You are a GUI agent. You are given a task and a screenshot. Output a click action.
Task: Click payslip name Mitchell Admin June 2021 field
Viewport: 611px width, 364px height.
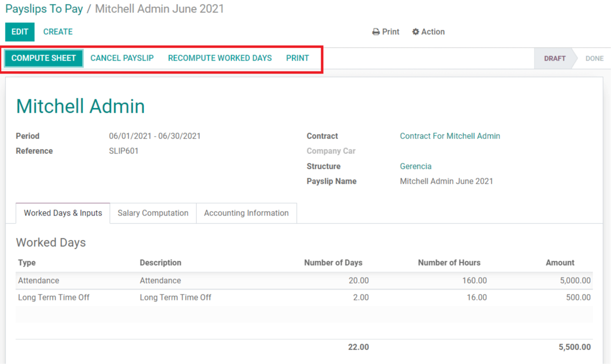tap(446, 181)
